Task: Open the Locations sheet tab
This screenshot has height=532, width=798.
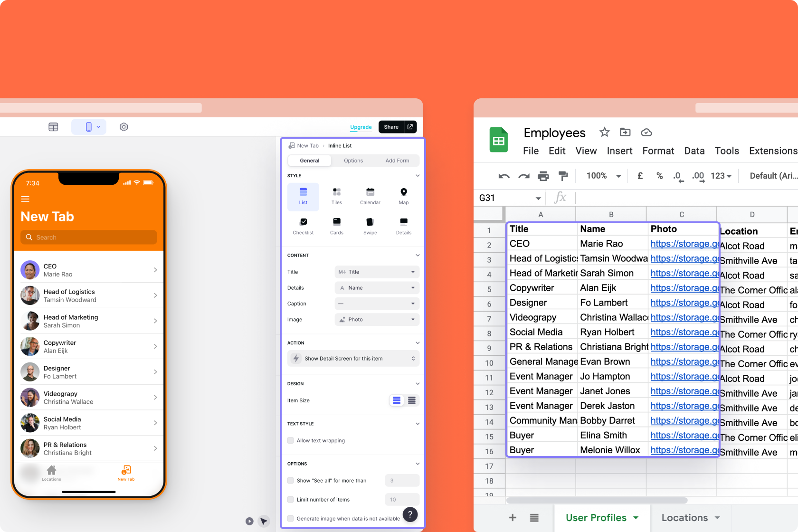Action: [690, 518]
